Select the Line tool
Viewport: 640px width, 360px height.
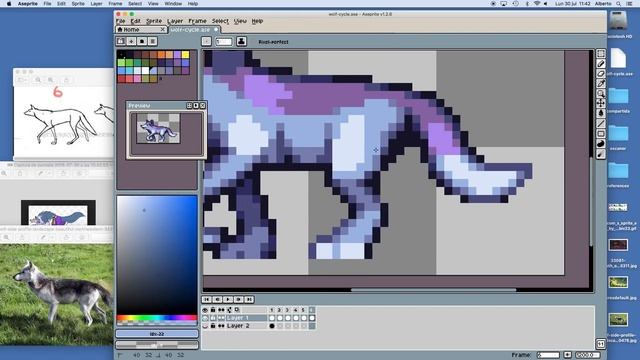pyautogui.click(x=600, y=123)
